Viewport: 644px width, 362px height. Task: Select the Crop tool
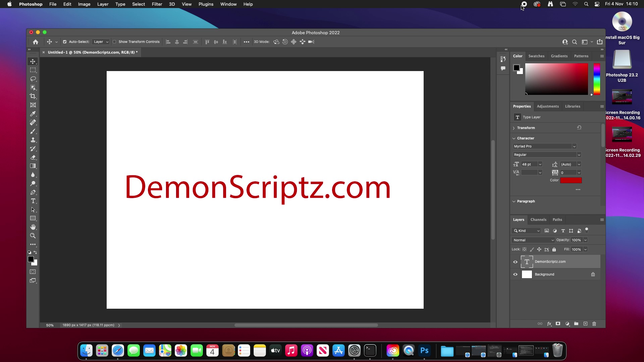coord(33,96)
